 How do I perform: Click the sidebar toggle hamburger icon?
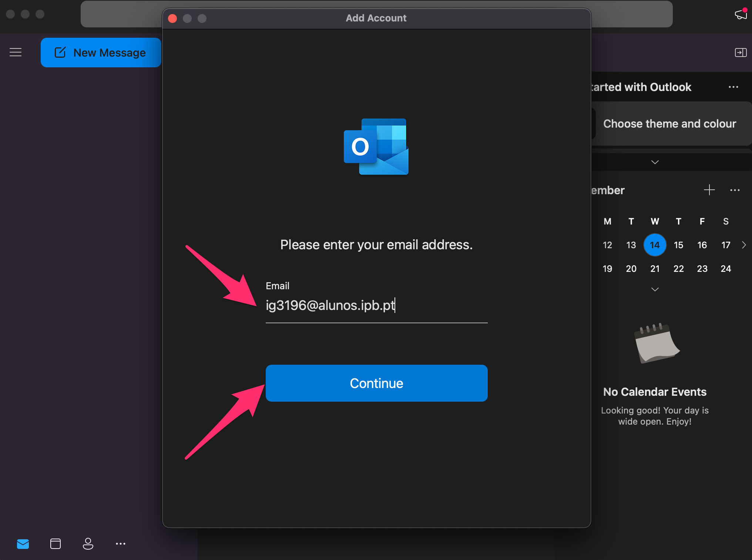[16, 52]
